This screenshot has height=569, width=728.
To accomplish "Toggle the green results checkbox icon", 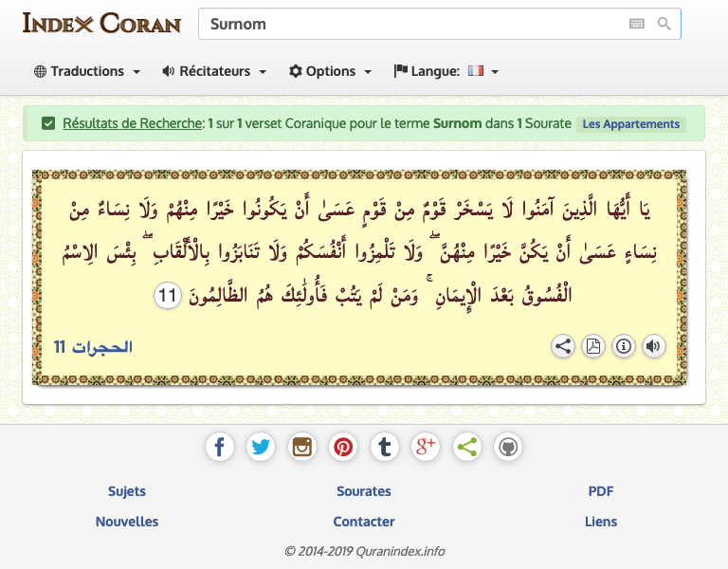I will pyautogui.click(x=48, y=123).
